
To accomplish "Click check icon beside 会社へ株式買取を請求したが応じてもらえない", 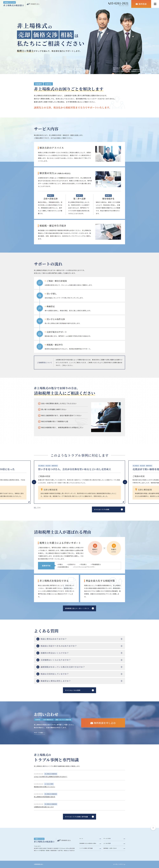I will pos(39,403).
